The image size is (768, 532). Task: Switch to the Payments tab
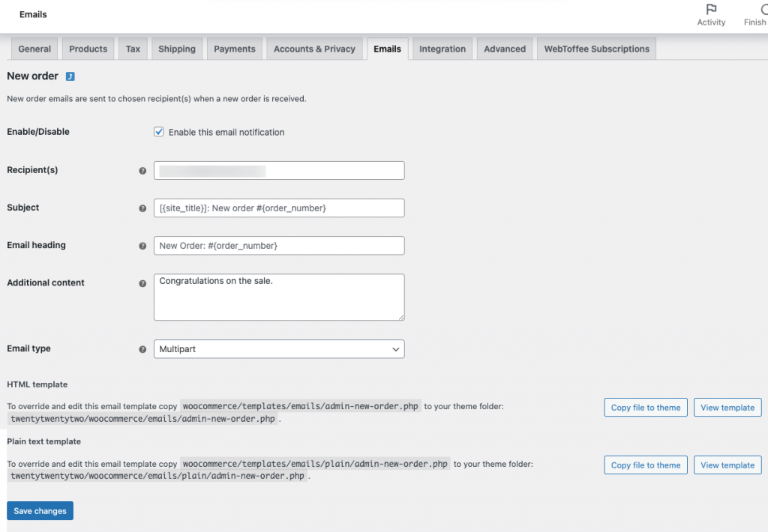(x=235, y=49)
